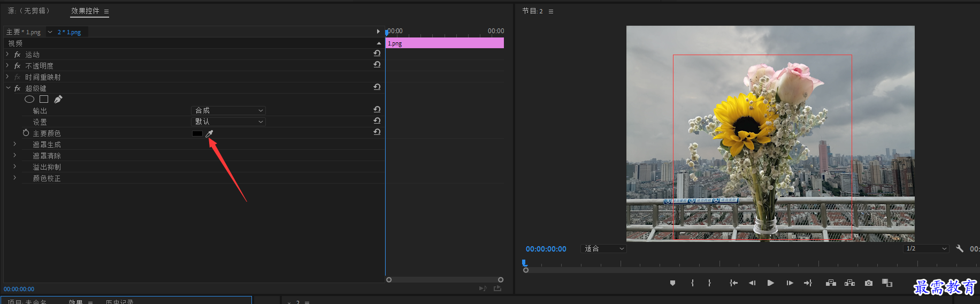
Task: Collapse the 视频 section arrow
Action: click(x=379, y=43)
